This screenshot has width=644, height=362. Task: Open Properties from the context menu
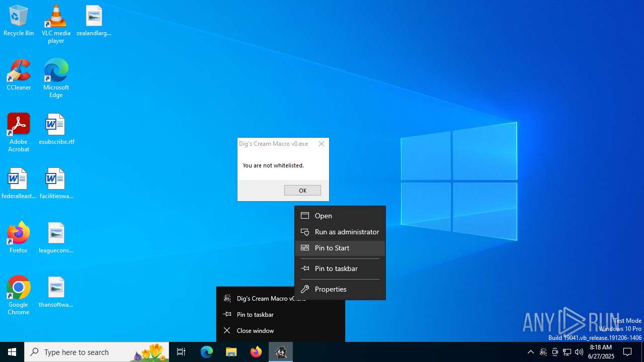pos(340,289)
